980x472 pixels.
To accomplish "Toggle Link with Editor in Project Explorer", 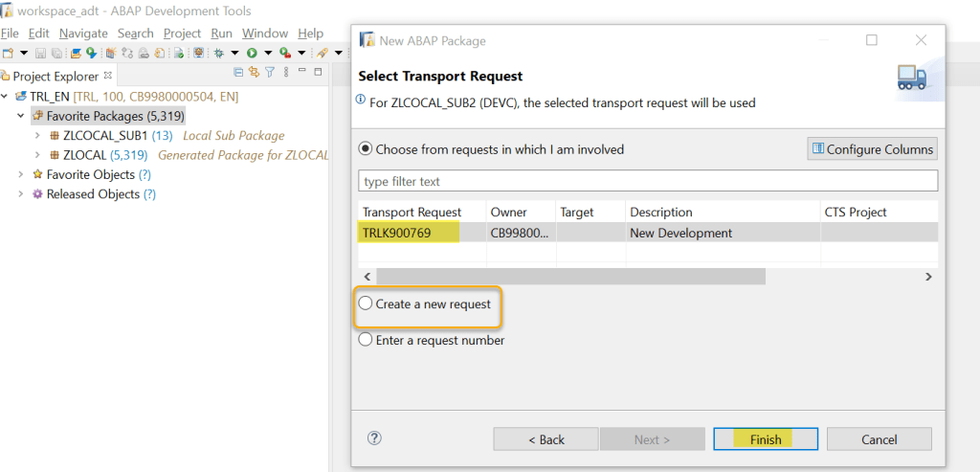I will pos(255,72).
